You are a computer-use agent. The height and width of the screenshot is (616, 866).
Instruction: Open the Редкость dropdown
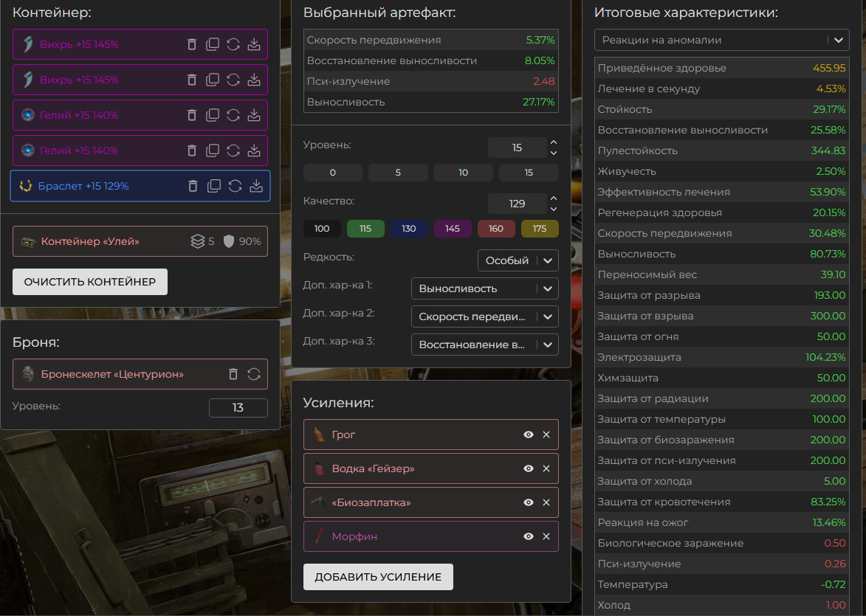(518, 260)
